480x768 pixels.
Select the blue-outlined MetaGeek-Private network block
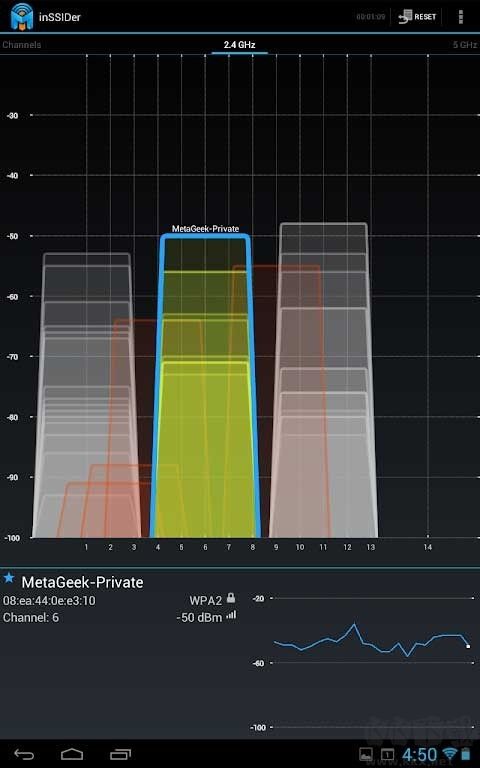[x=205, y=386]
